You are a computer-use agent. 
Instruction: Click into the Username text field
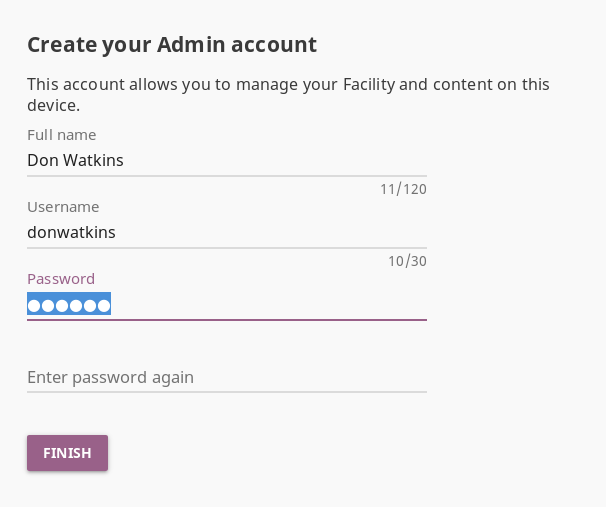click(x=226, y=232)
